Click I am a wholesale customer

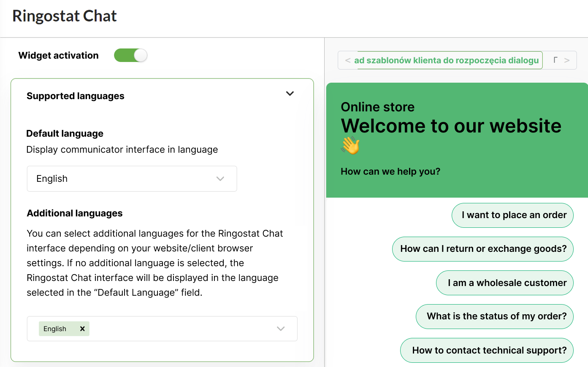tap(505, 283)
